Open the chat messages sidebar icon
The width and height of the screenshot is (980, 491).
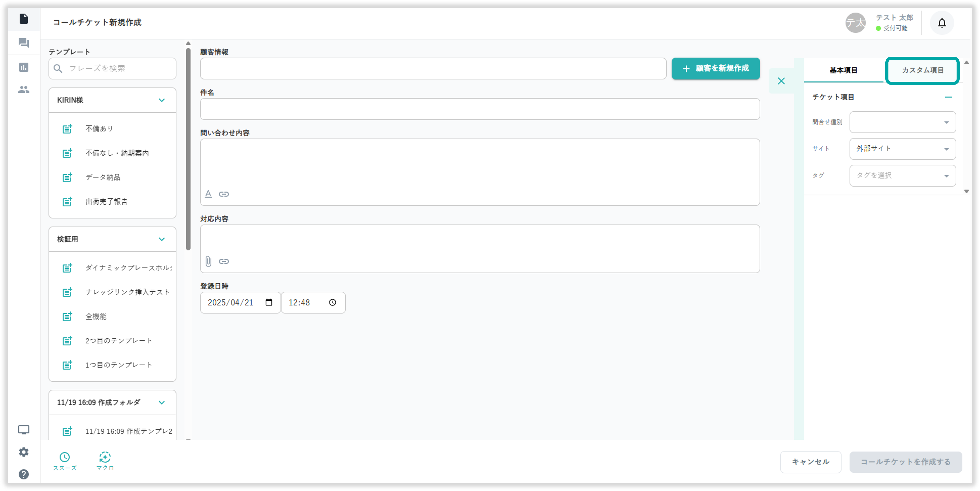(x=24, y=43)
